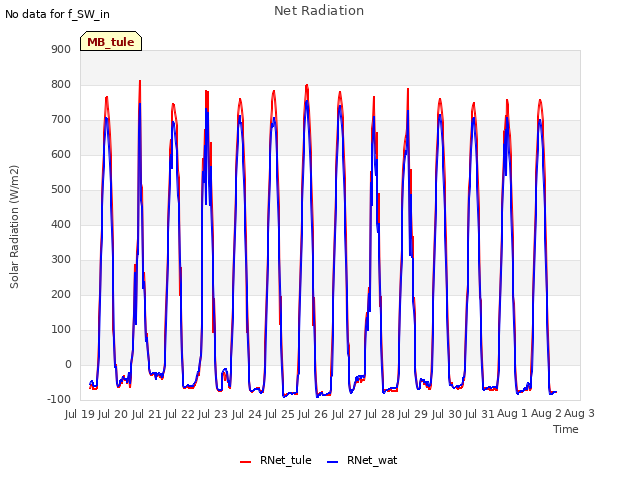Click the 800 y-axis tick label
The width and height of the screenshot is (640, 480).
61,84
